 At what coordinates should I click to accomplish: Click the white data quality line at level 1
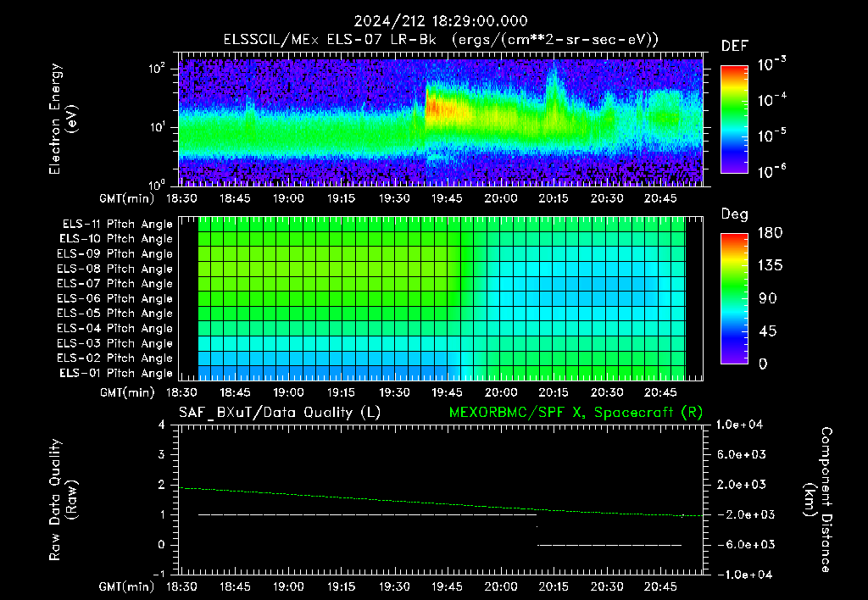click(x=368, y=514)
